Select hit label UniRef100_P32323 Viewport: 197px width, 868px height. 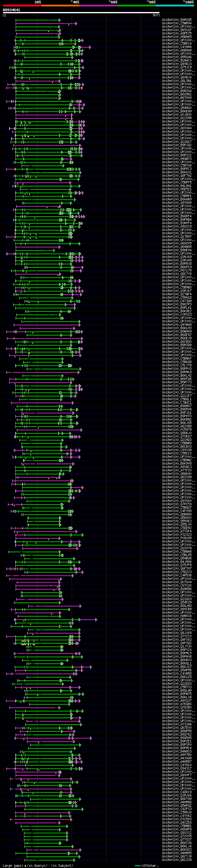click(x=177, y=535)
